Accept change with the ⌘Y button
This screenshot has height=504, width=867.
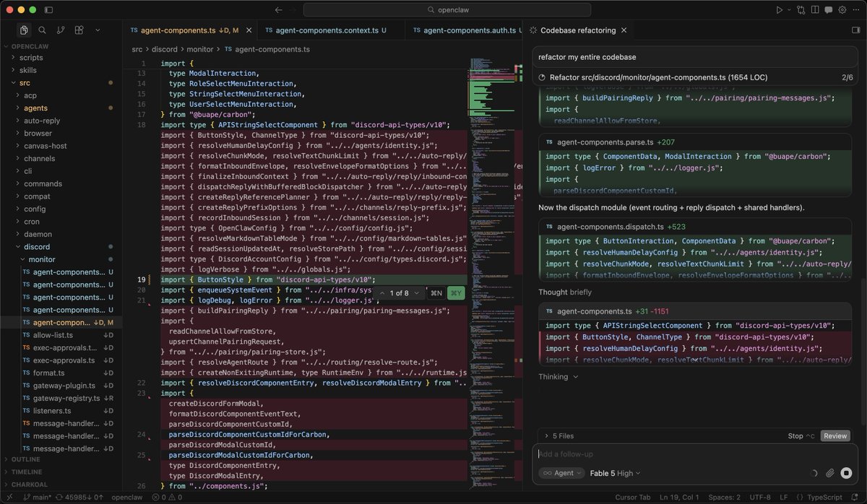(456, 293)
